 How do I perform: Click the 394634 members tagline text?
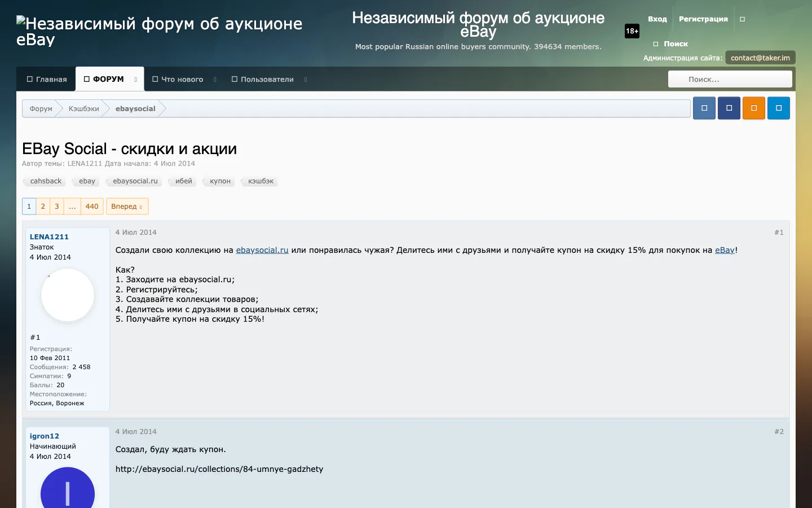coord(478,47)
